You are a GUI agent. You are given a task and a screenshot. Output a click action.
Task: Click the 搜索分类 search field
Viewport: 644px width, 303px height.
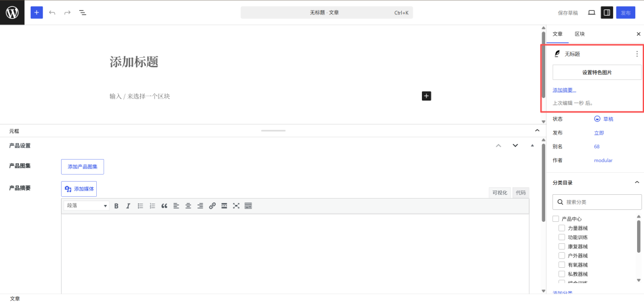[597, 202]
